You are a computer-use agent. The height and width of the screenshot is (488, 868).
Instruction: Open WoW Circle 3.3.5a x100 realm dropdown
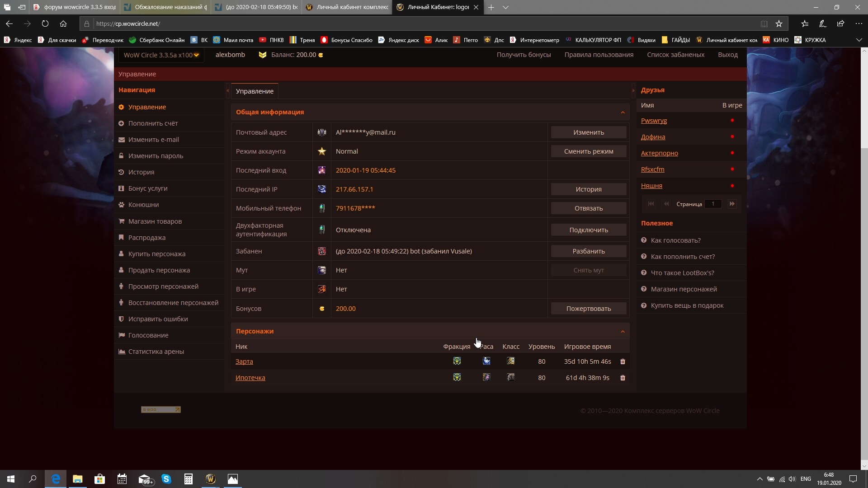click(x=161, y=55)
